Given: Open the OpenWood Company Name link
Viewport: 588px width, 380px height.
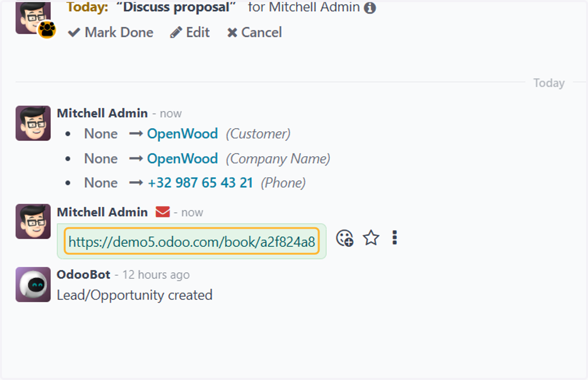Looking at the screenshot, I should coord(182,159).
